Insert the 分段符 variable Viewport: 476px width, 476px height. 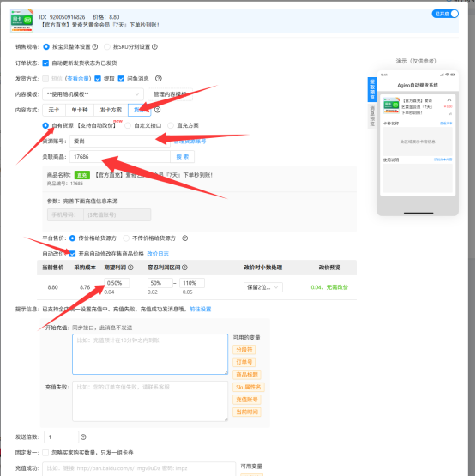pos(244,350)
